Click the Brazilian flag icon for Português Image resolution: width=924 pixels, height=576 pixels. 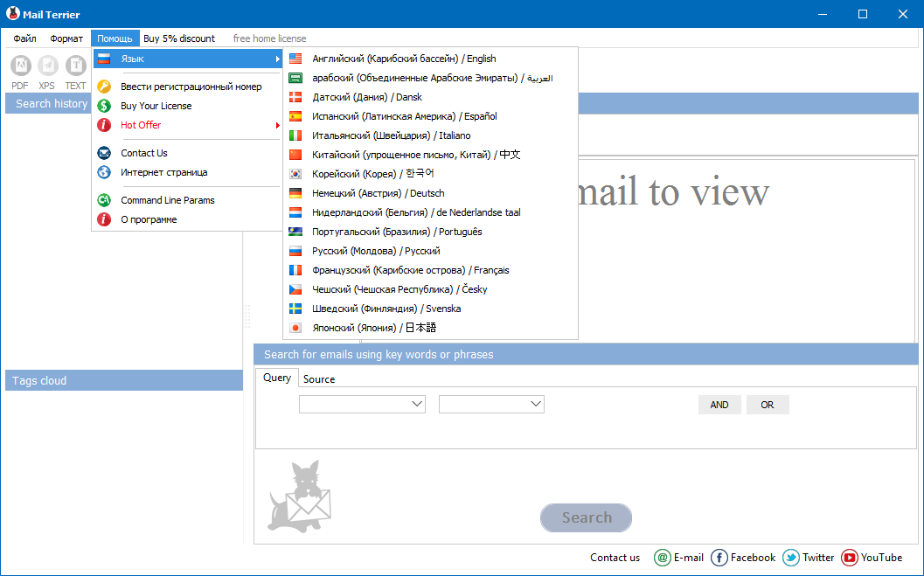click(x=295, y=232)
